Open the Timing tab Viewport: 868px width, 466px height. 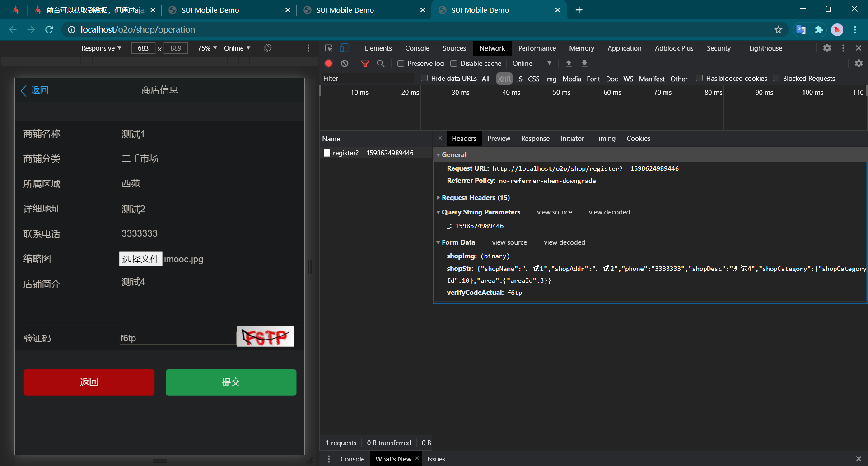[605, 138]
